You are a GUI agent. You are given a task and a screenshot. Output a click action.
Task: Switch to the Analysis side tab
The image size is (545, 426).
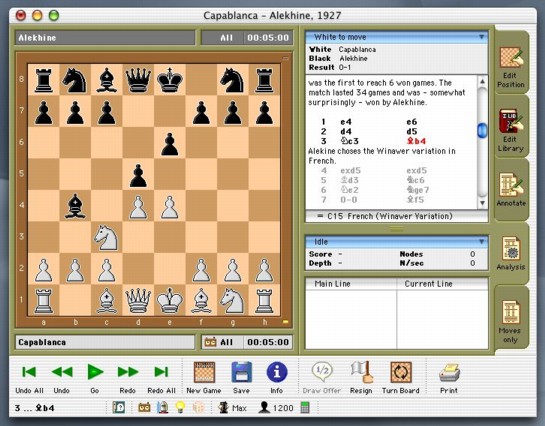(510, 253)
